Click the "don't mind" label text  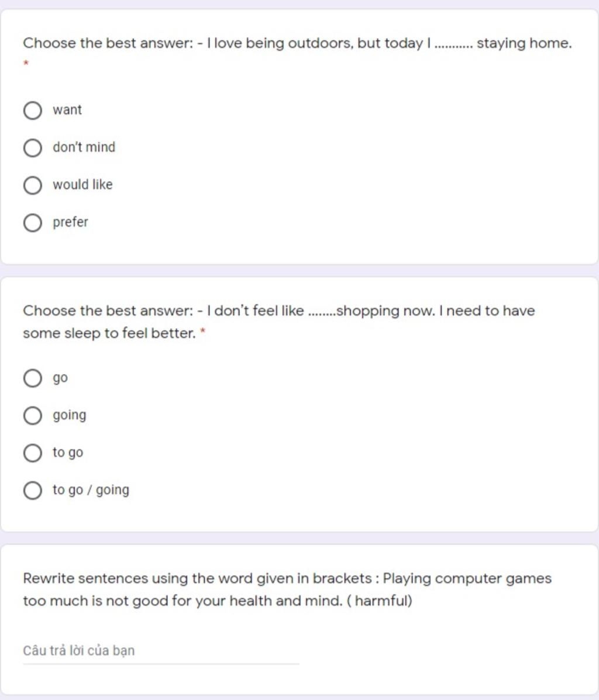click(x=84, y=147)
